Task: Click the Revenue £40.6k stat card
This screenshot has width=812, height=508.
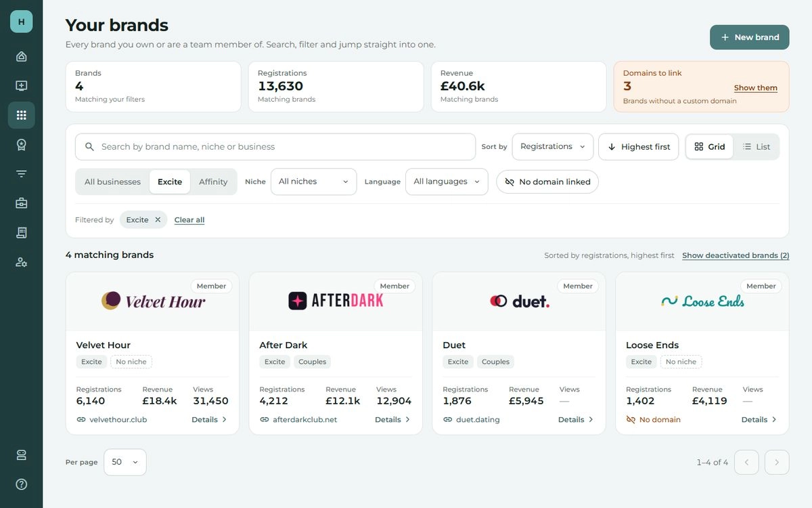Action: pos(518,87)
